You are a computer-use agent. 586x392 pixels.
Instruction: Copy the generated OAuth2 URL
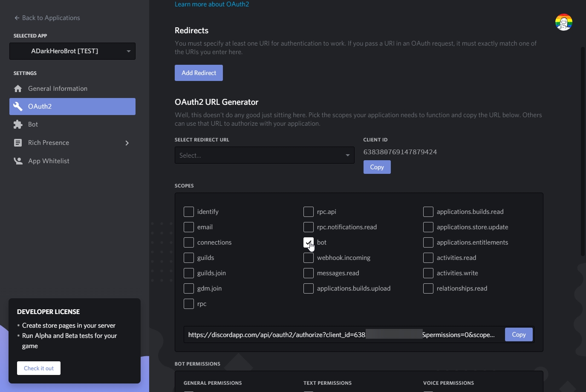(x=519, y=334)
